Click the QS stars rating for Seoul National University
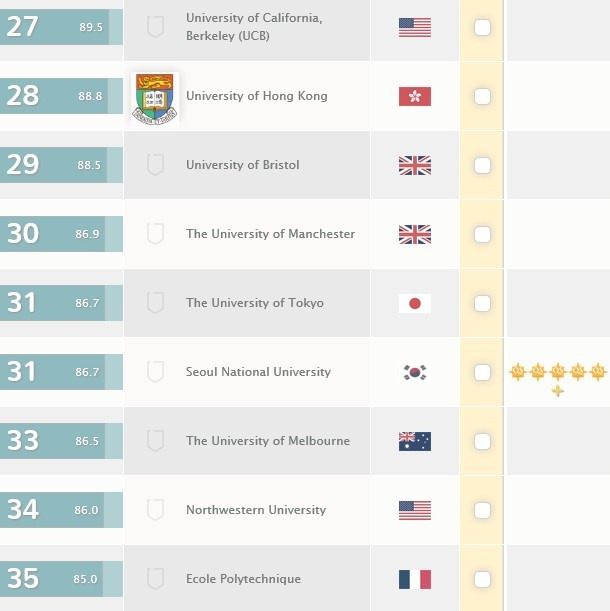This screenshot has width=610, height=611. 558,379
